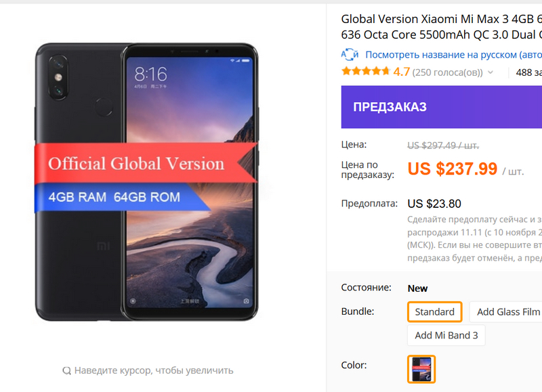This screenshot has height=392, width=542.
Task: Click the 4.7 rating score
Action: [402, 72]
